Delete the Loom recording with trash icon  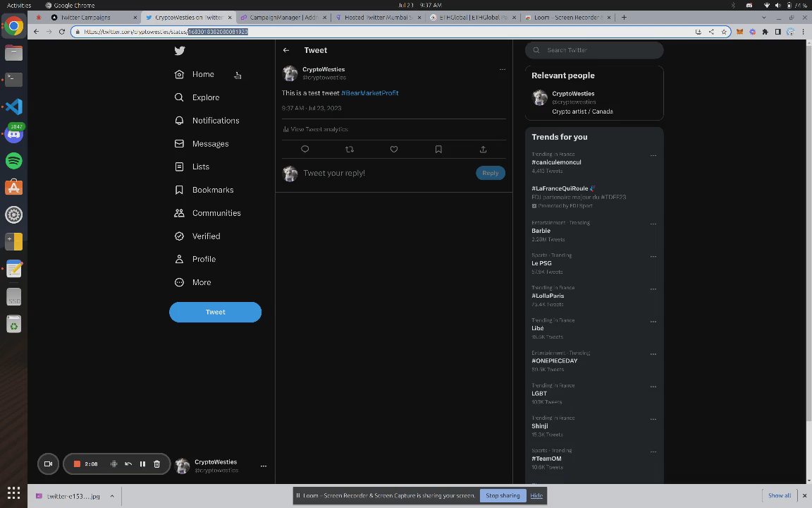click(157, 464)
